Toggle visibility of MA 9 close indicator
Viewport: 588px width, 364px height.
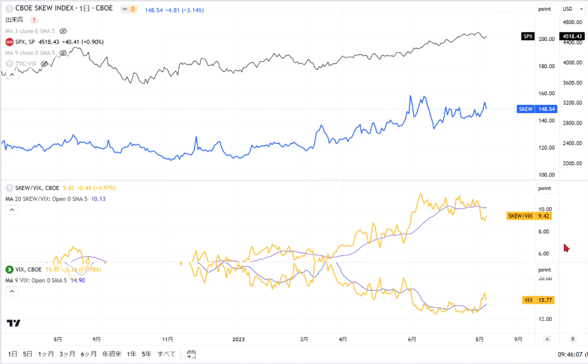point(63,53)
